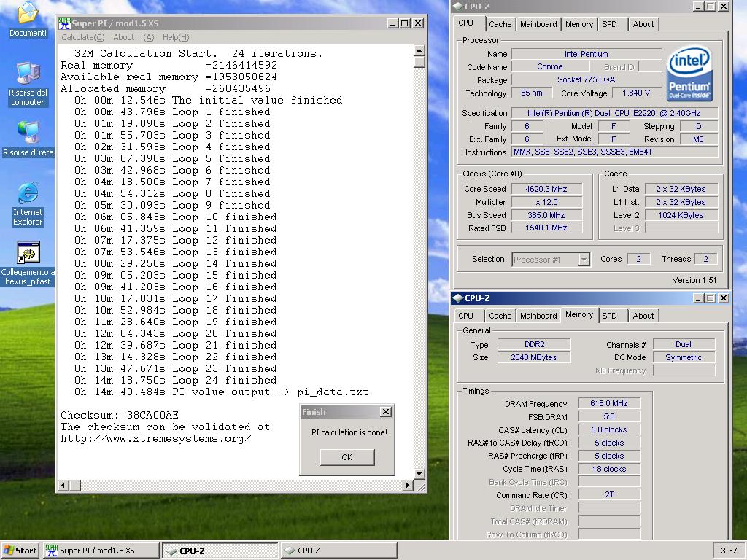Select CPU tab in lower CPU-Z window
This screenshot has height=560, width=747.
pyautogui.click(x=466, y=316)
